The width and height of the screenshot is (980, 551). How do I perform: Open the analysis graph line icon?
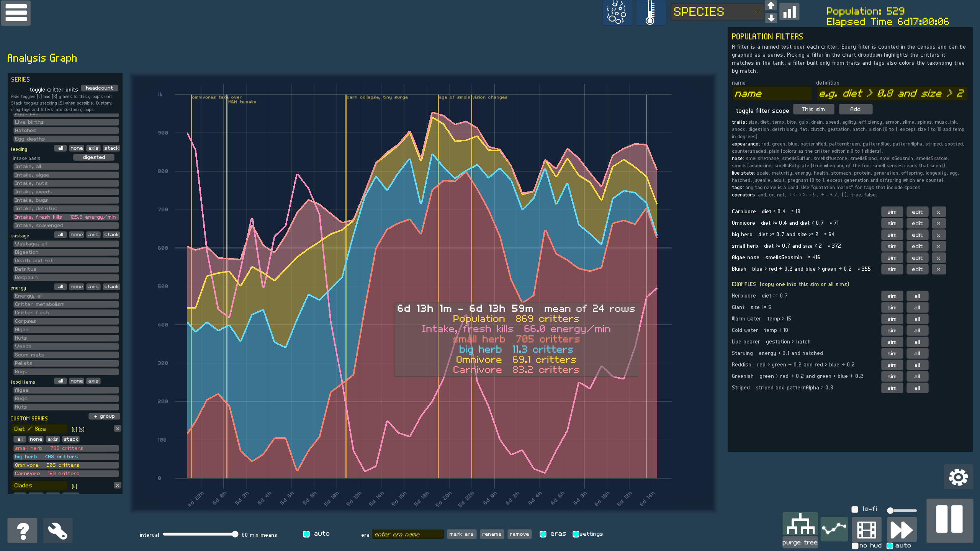[834, 529]
